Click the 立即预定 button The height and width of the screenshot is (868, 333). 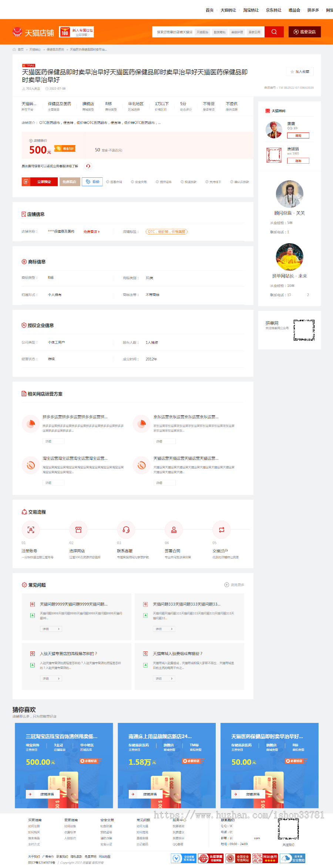tap(40, 182)
